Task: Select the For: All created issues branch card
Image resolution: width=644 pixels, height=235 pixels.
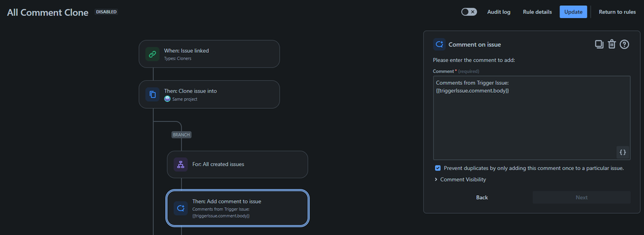Action: pos(237,164)
